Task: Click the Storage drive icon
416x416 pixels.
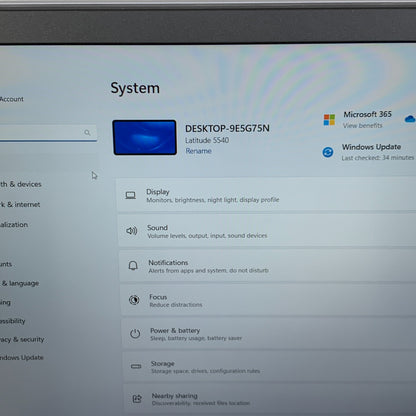Action: [x=136, y=366]
